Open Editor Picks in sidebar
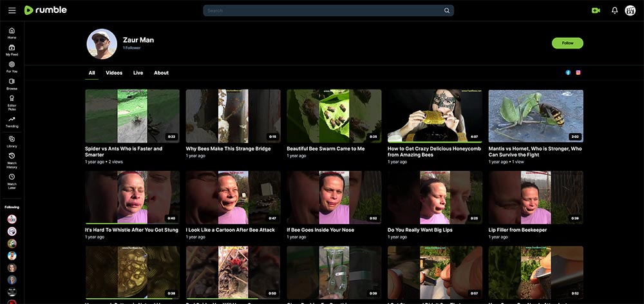Image resolution: width=644 pixels, height=304 pixels. [12, 102]
